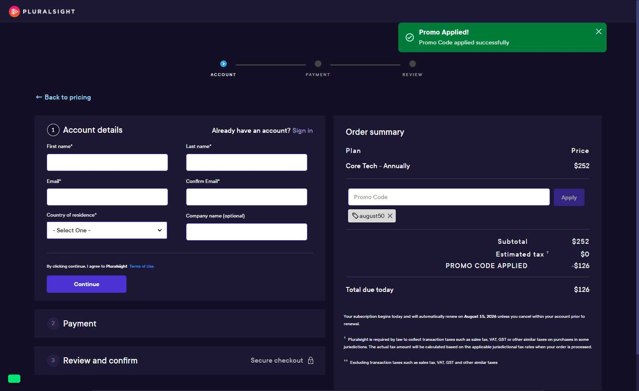Click the Continue button

pos(86,284)
